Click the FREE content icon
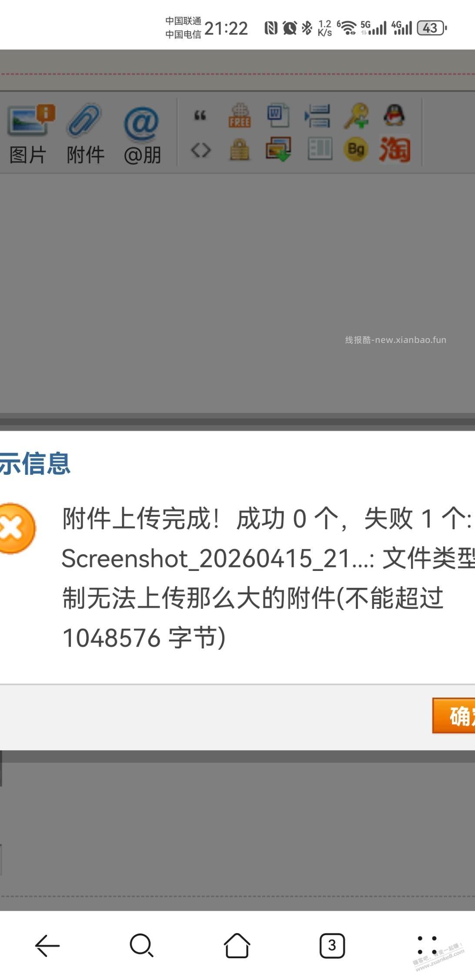Viewport: 475px width, 980px height. 239,116
